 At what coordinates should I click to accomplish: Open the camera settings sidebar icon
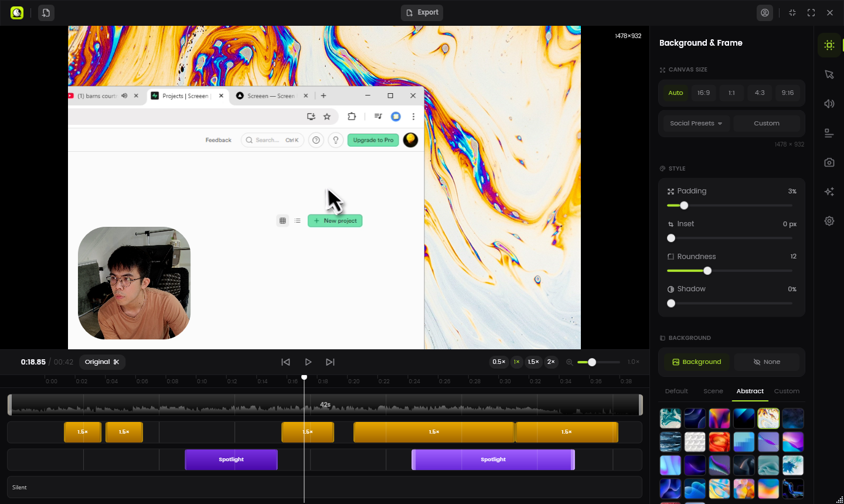829,162
